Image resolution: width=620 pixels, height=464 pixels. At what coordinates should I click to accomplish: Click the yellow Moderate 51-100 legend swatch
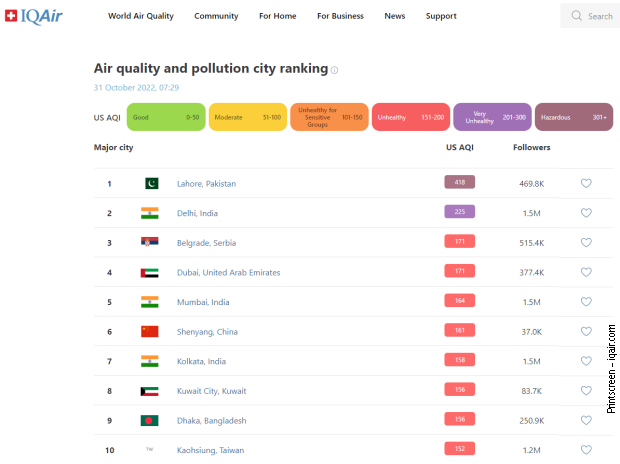[x=248, y=117]
